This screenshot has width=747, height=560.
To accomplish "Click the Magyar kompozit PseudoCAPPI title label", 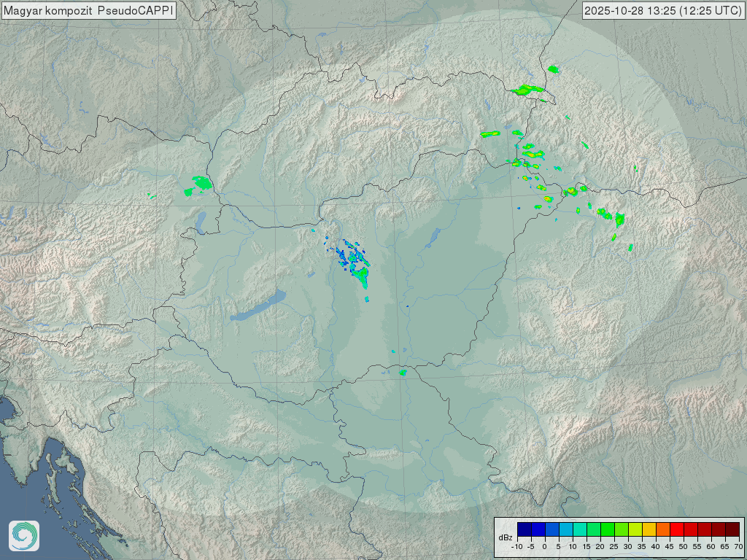I will pyautogui.click(x=88, y=11).
